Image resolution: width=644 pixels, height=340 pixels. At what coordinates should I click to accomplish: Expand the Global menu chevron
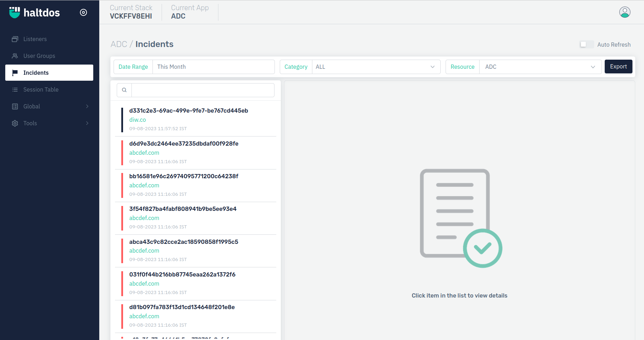coord(87,106)
